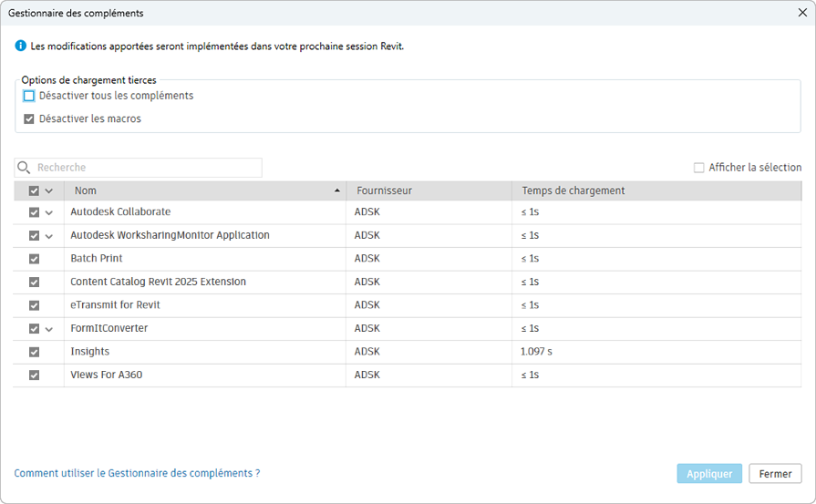The width and height of the screenshot is (816, 504).
Task: Click the Nom column sort arrow
Action: click(x=337, y=191)
